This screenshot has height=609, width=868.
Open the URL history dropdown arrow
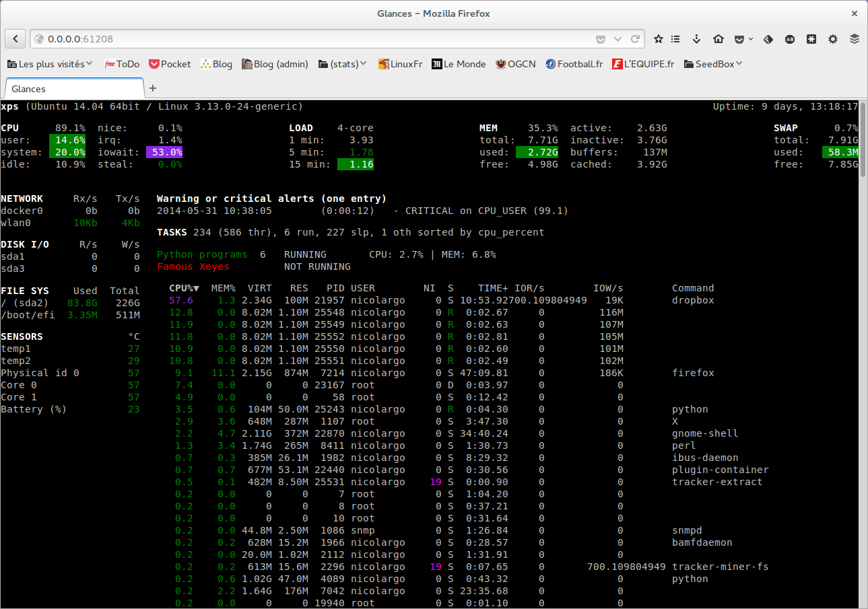[x=618, y=39]
